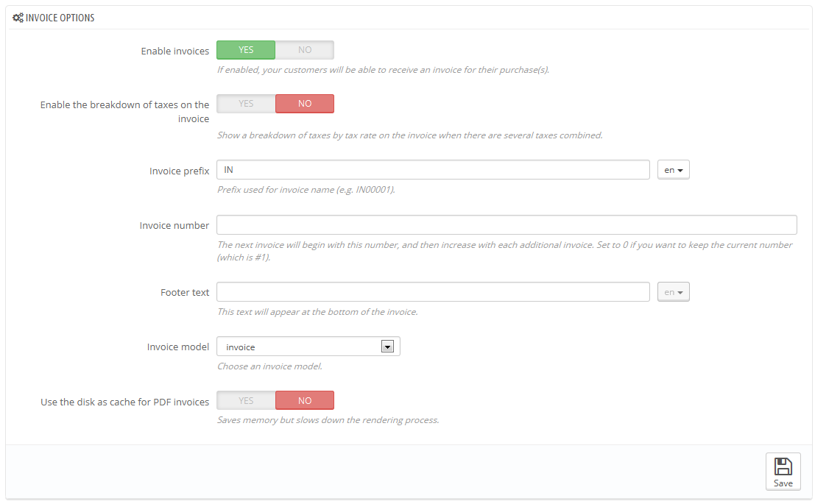This screenshot has height=504, width=815.
Task: Click the gears icon beside Invoice Options
Action: coord(18,18)
